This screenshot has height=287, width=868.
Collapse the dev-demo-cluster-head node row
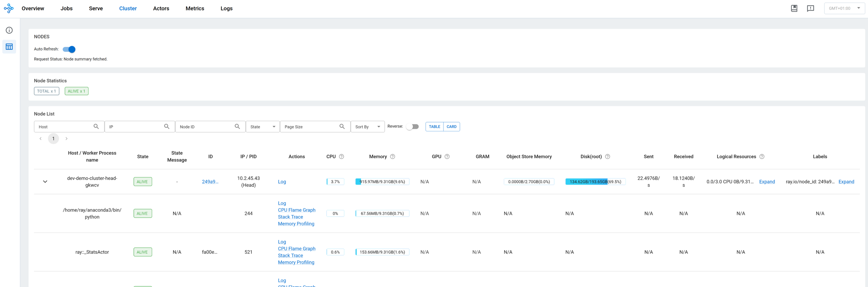tap(45, 182)
